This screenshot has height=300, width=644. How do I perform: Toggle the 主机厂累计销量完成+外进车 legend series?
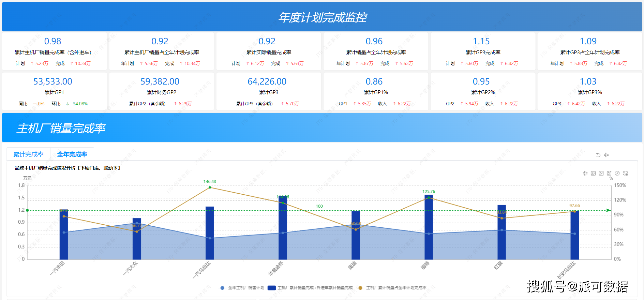[310, 288]
